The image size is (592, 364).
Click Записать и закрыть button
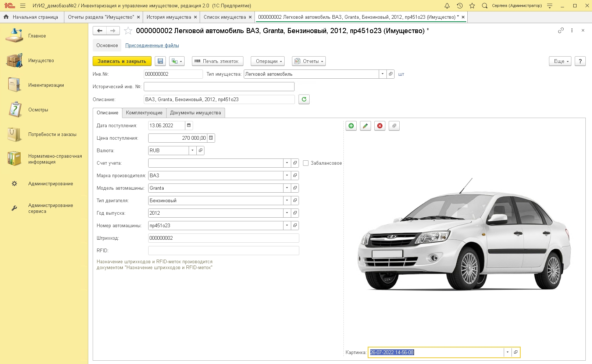tap(122, 61)
